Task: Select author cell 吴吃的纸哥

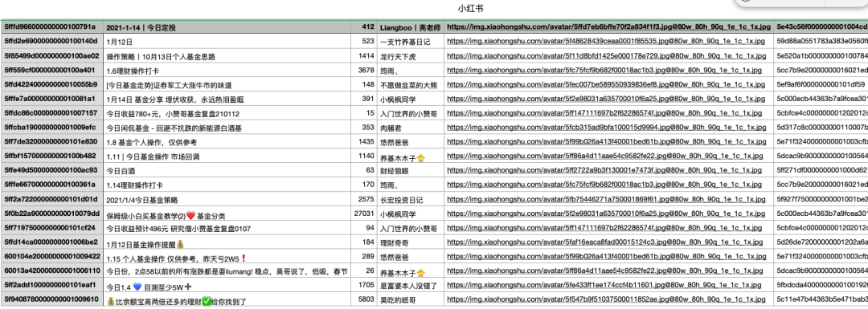Action: point(411,300)
